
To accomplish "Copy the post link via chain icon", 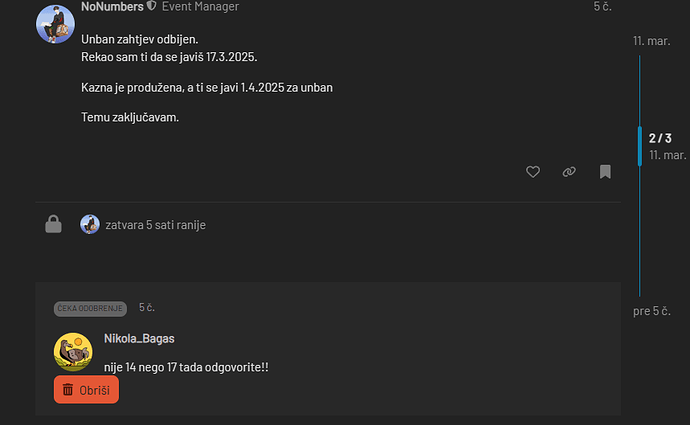I will pos(569,172).
